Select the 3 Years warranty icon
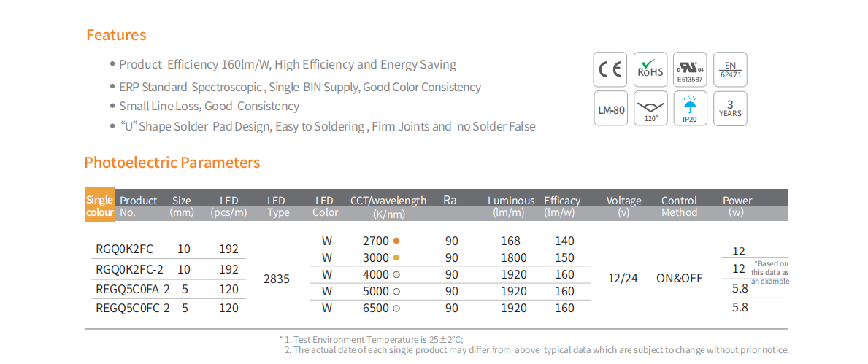 pos(729,109)
